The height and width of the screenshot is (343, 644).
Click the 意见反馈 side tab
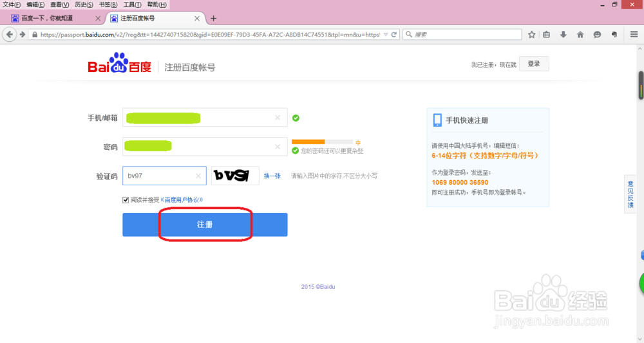(630, 194)
